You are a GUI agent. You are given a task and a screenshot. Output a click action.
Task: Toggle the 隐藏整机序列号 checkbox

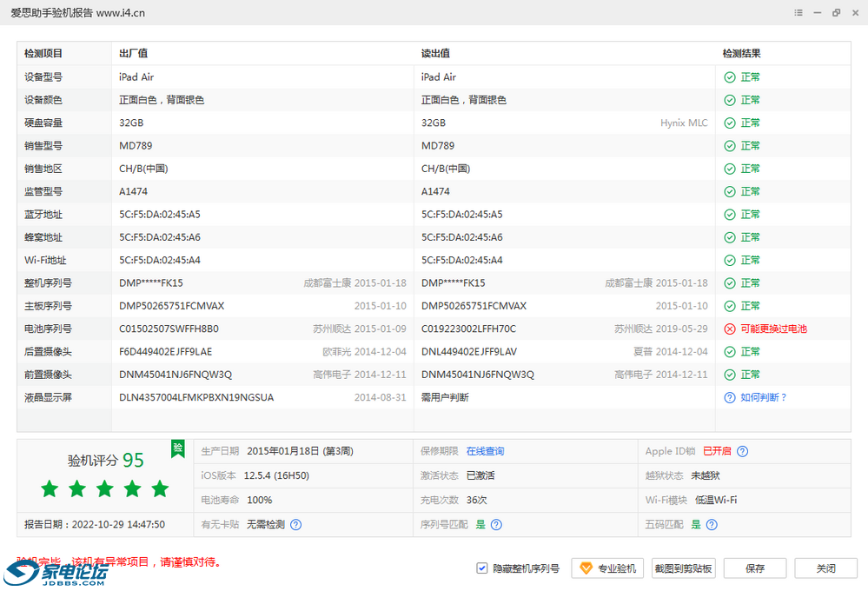(x=481, y=568)
